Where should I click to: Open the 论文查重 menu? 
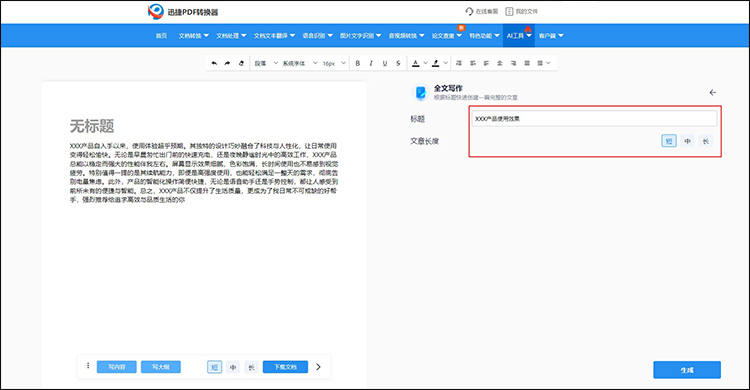447,35
